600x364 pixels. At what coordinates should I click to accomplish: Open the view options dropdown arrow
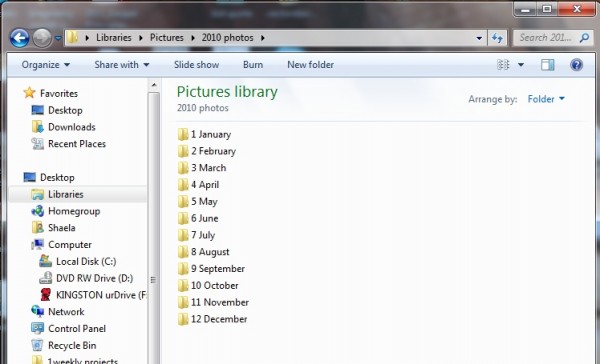pyautogui.click(x=521, y=65)
